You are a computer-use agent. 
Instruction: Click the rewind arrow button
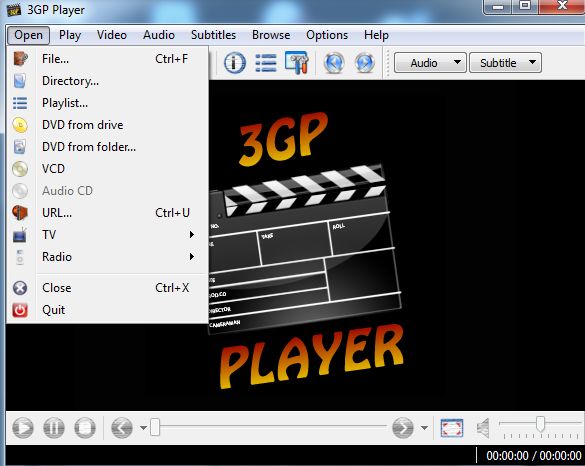(x=122, y=427)
